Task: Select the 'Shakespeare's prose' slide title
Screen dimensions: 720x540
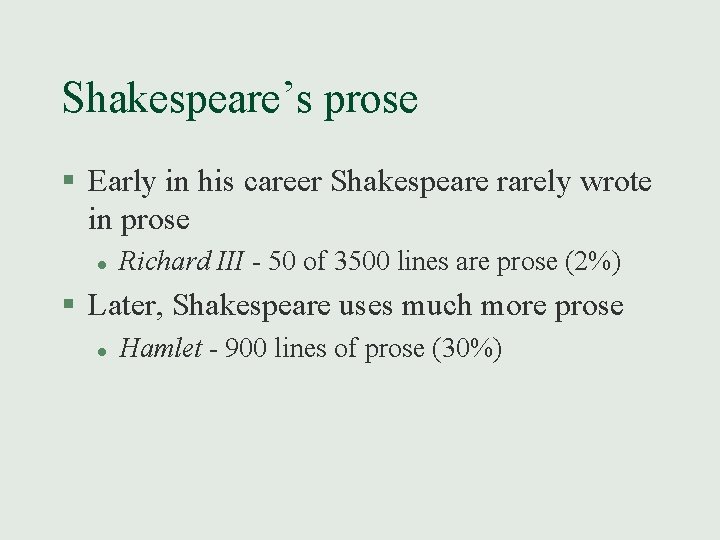Action: [x=240, y=98]
